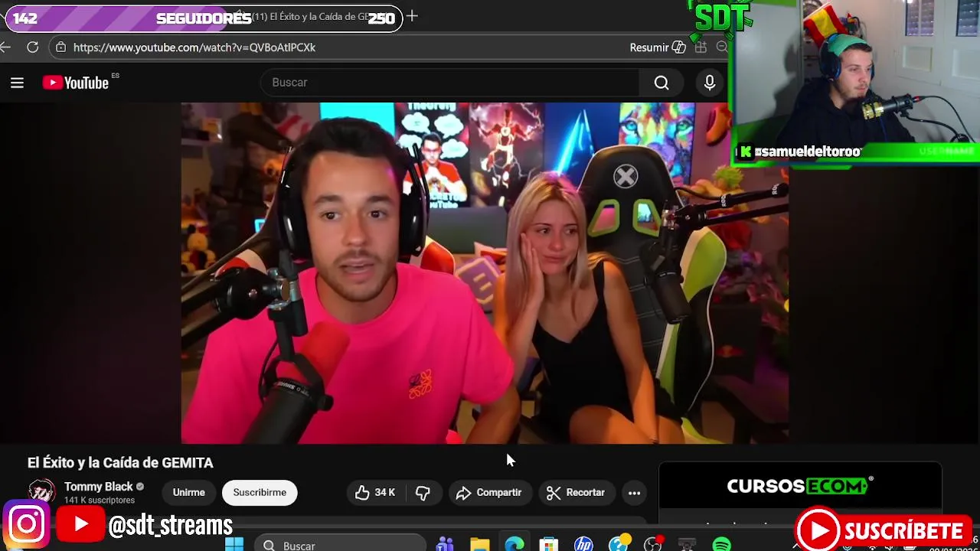The width and height of the screenshot is (980, 551).
Task: Click the video player to pause playback
Action: pos(485,273)
